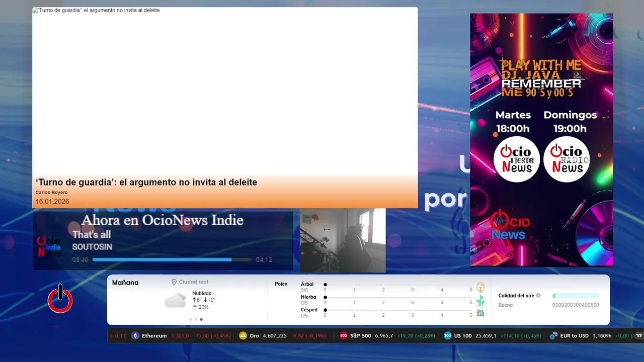Click Ethereum price 3.303,0
644x362 pixels.
(x=180, y=336)
